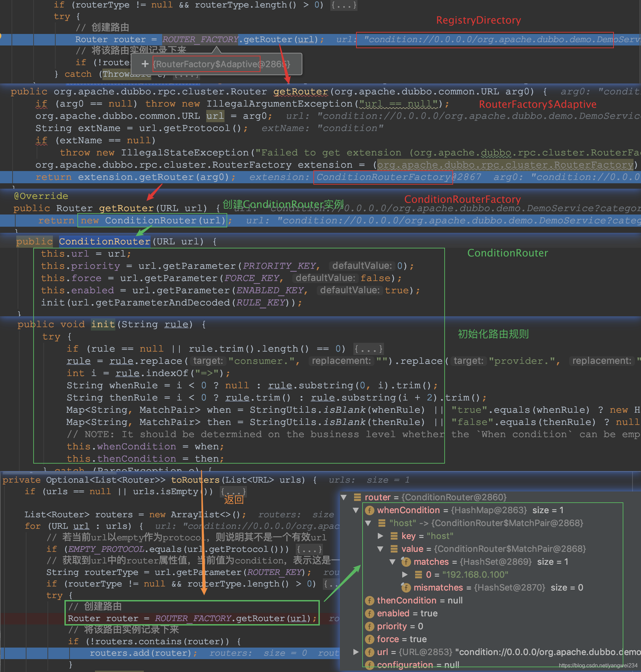Click the toRouters method name
This screenshot has width=641, height=672.
pos(195,480)
